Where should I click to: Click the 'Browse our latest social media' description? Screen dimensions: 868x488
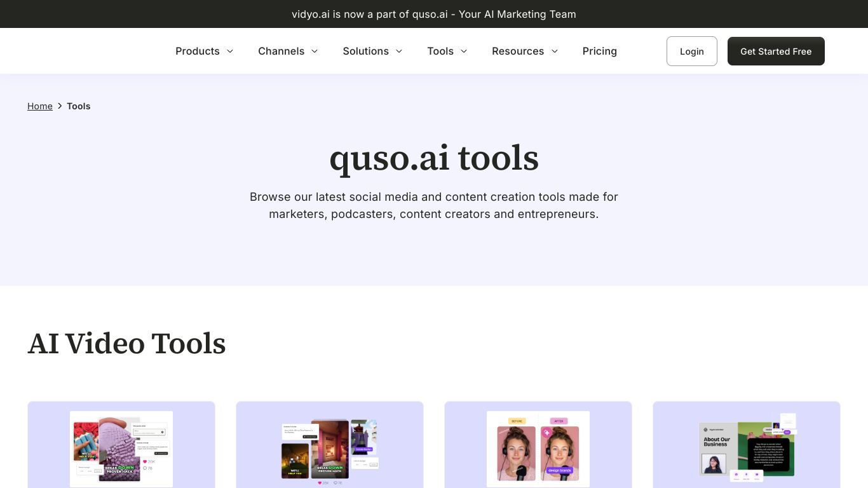coord(434,205)
